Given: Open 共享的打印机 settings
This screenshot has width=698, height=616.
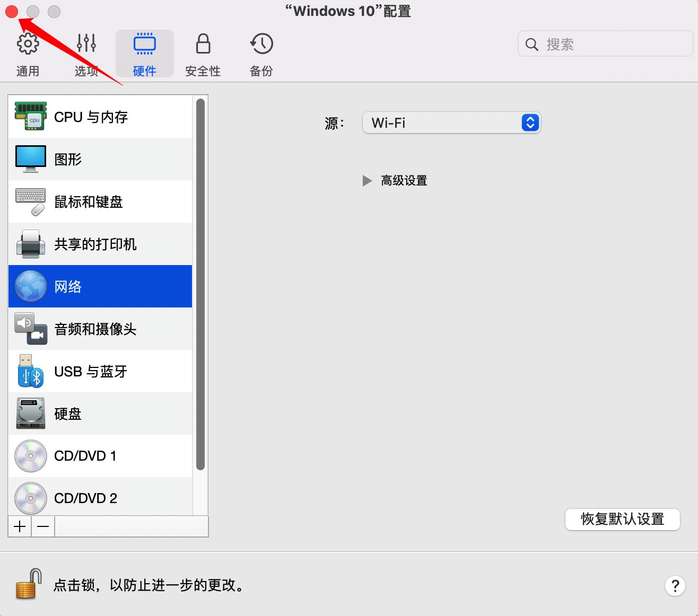Looking at the screenshot, I should [95, 244].
